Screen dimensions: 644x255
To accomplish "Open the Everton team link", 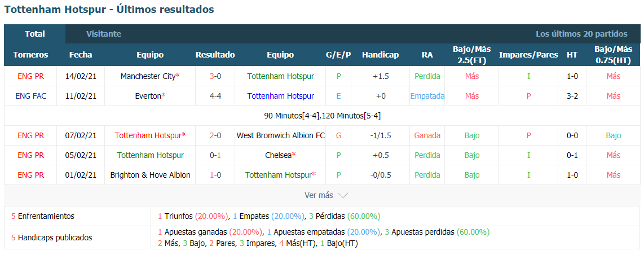I will (x=148, y=96).
